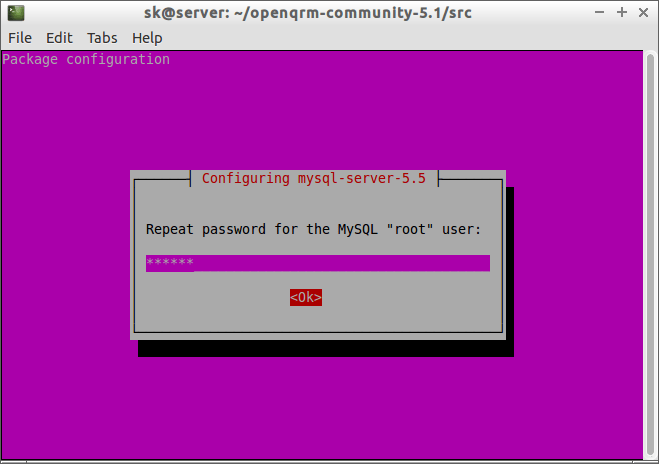Click the empty menu bar area right of Help
This screenshot has width=659, height=464.
pyautogui.click(x=400, y=38)
